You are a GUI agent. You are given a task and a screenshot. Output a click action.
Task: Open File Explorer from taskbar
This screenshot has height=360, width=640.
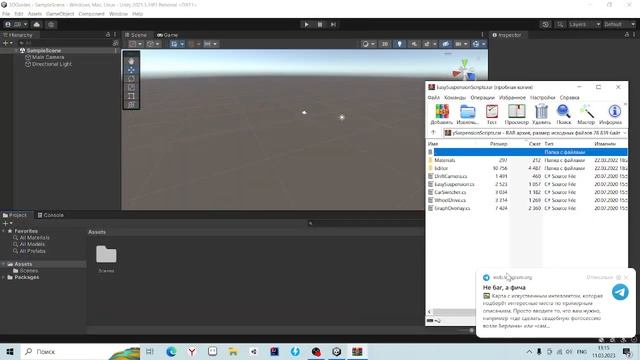233,351
